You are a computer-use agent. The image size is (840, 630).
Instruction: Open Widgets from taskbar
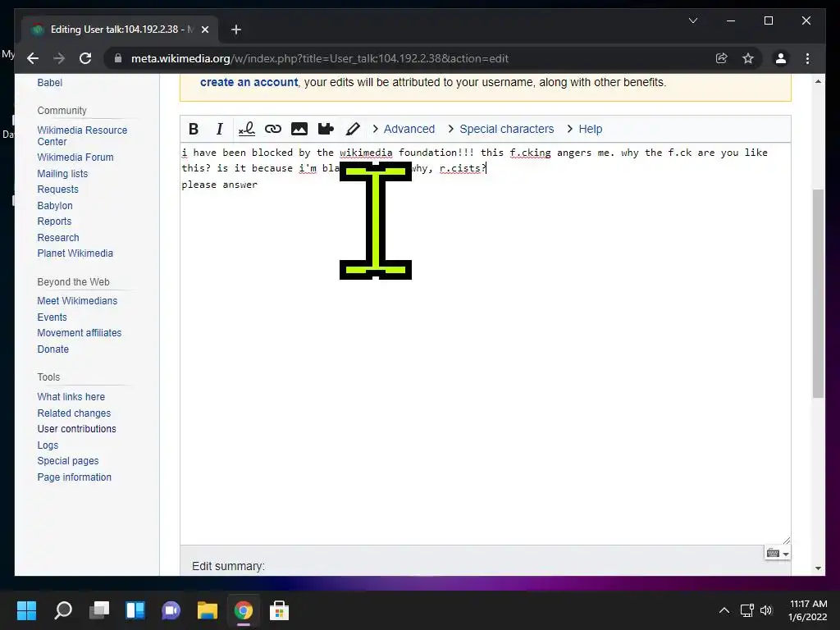tap(135, 609)
